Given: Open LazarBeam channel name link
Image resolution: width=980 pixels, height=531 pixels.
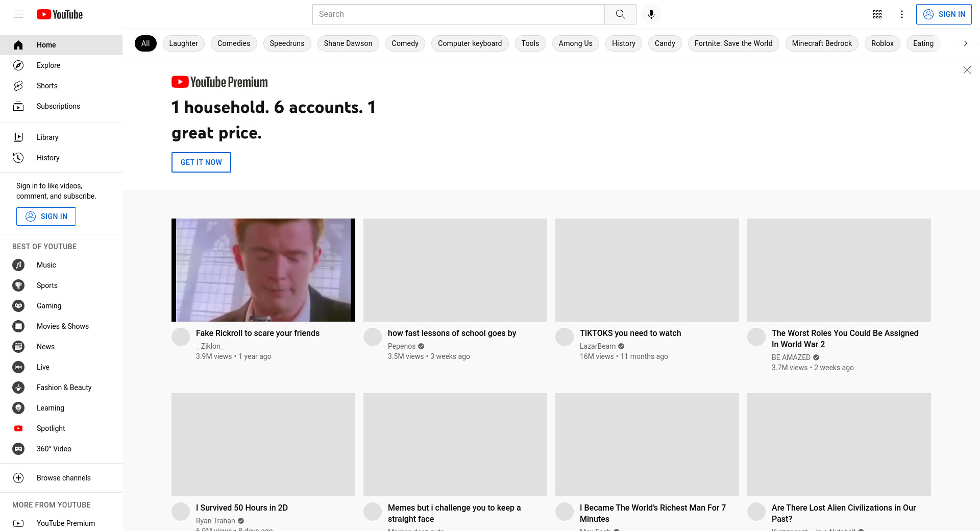Looking at the screenshot, I should (598, 346).
